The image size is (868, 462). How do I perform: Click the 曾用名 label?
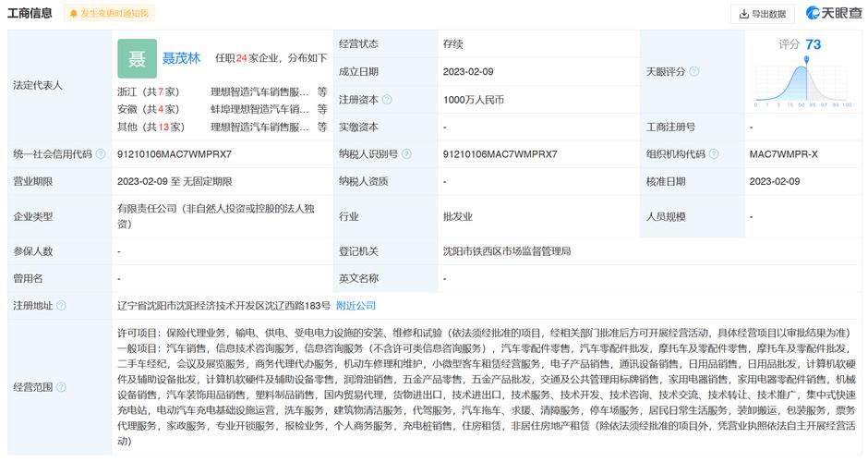click(28, 278)
